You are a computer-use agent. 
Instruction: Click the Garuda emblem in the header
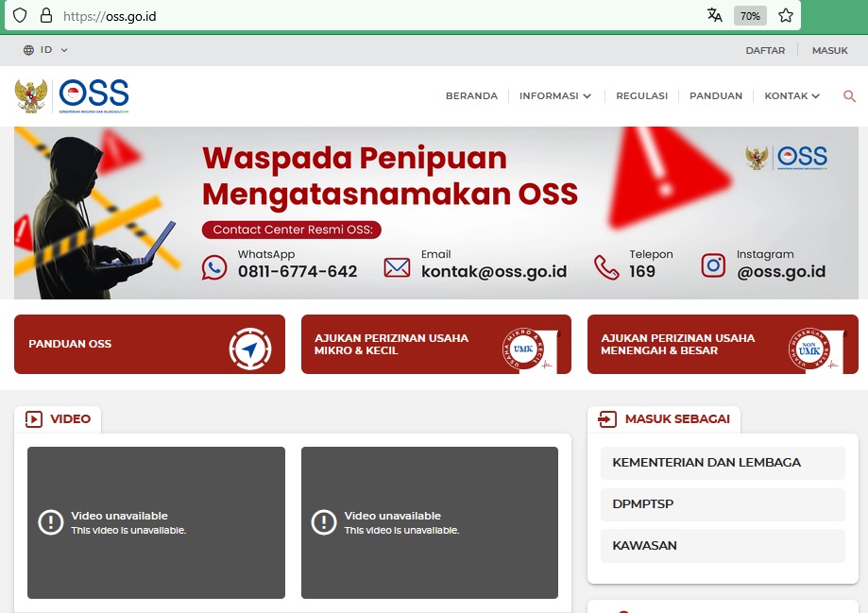[x=31, y=95]
